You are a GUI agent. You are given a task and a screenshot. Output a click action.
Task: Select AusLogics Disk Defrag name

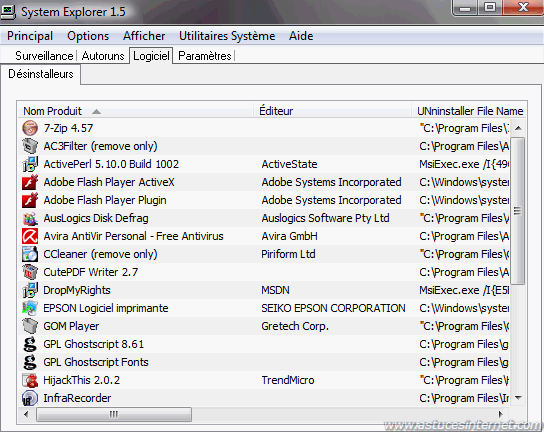(x=96, y=218)
